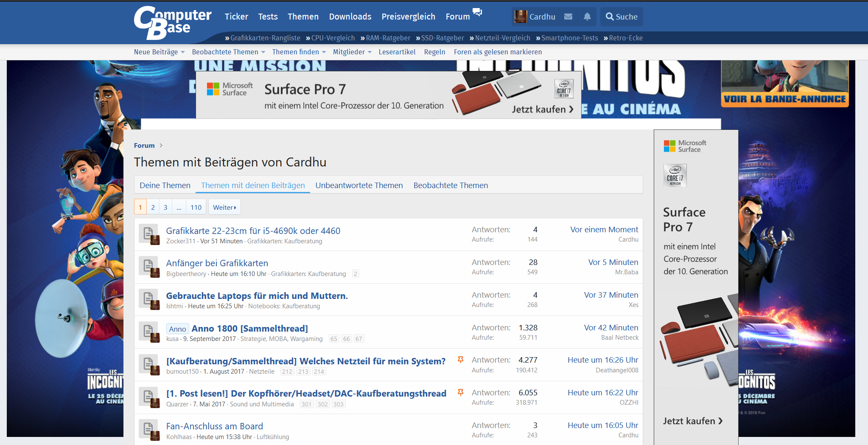The width and height of the screenshot is (868, 445).
Task: Click VOIR LA BANDE-ANNONCE ad button
Action: point(785,99)
